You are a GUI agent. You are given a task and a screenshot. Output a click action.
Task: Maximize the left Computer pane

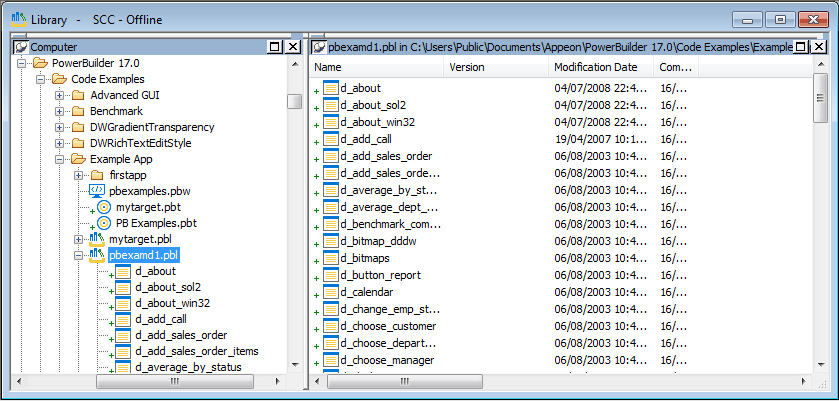(x=275, y=47)
